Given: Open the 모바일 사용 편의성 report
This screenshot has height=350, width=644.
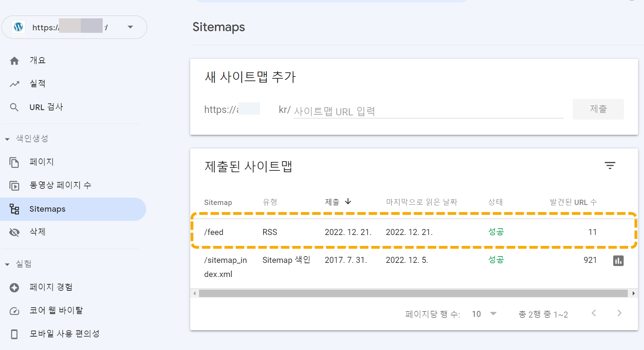Looking at the screenshot, I should [64, 333].
